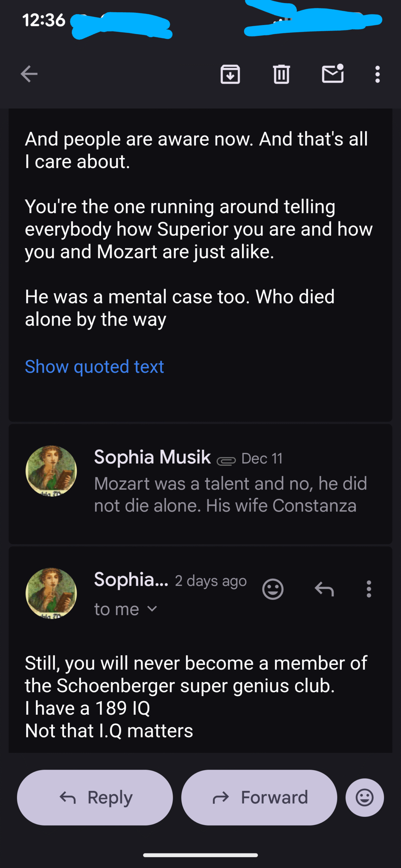Archive this email conversation
Screen dimensions: 401x868
[230, 74]
